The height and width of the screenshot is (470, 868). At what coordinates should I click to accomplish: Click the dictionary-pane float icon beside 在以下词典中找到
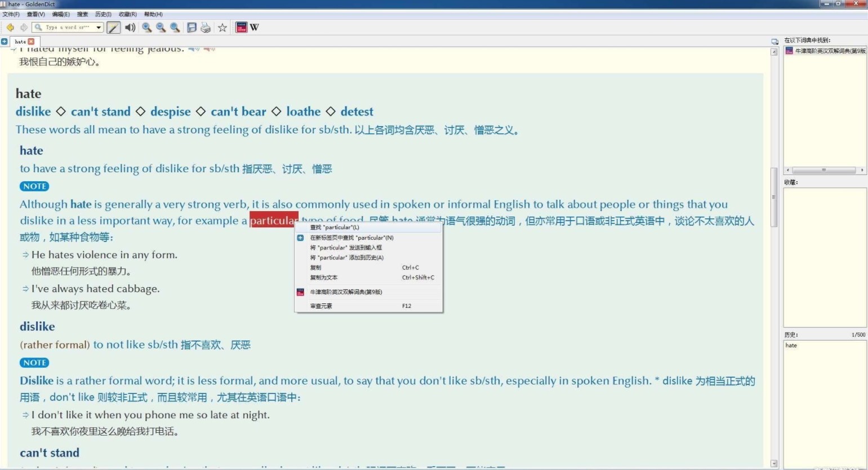pyautogui.click(x=774, y=42)
